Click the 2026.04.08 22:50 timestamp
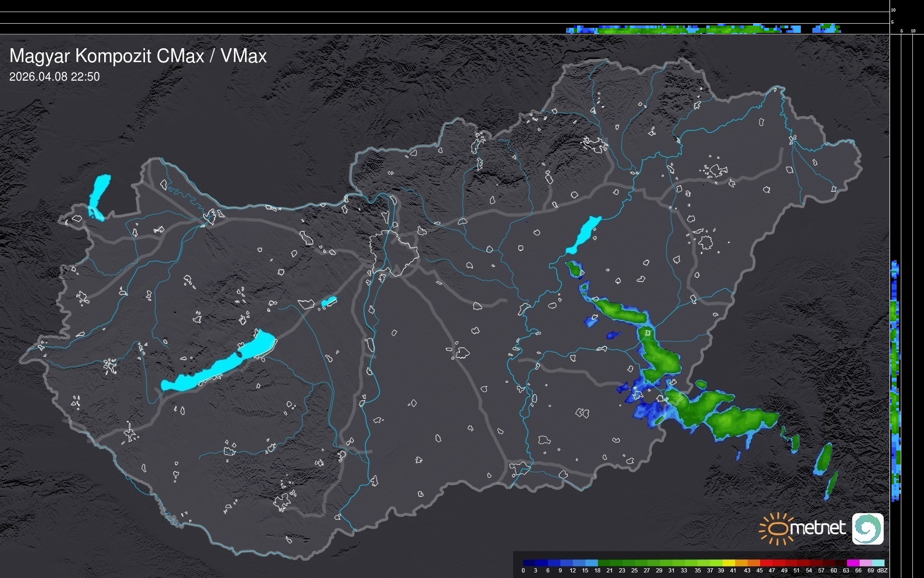Image resolution: width=924 pixels, height=578 pixels. click(55, 76)
